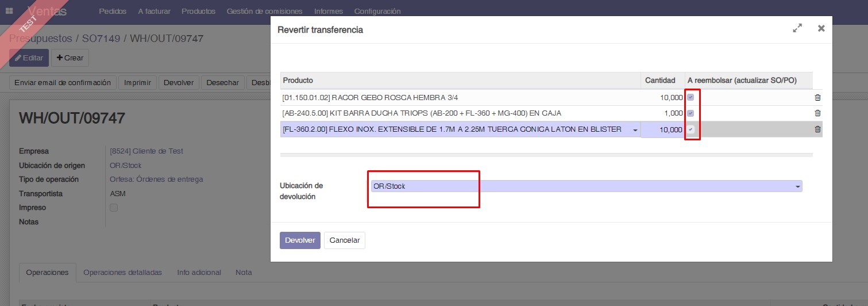The width and height of the screenshot is (868, 306).
Task: Click trash icon for KIT BARRA DUCHA row
Action: 817,113
